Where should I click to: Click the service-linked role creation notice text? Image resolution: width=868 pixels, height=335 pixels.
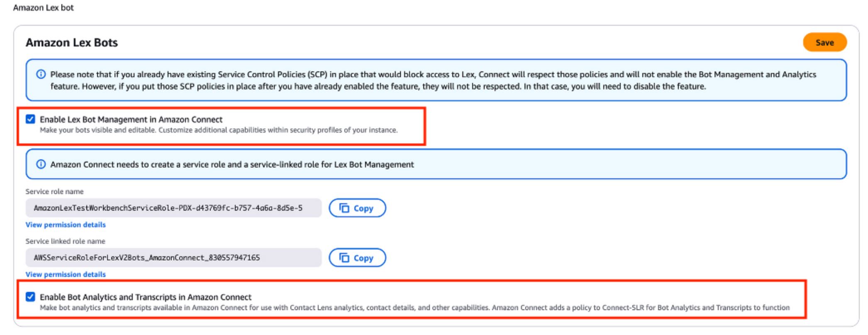232,165
